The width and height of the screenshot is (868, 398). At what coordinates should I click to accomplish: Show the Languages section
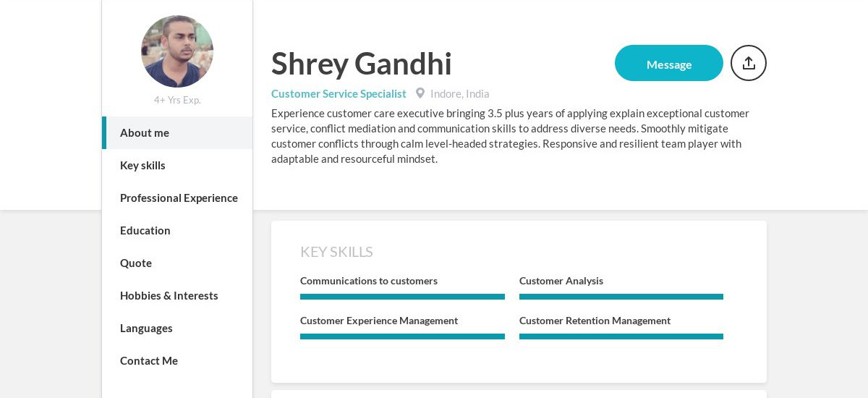coord(146,329)
